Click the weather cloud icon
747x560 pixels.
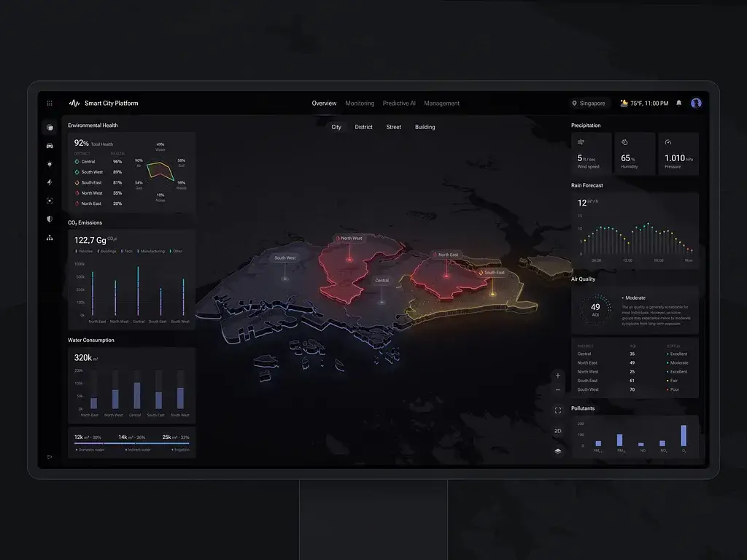pos(624,103)
